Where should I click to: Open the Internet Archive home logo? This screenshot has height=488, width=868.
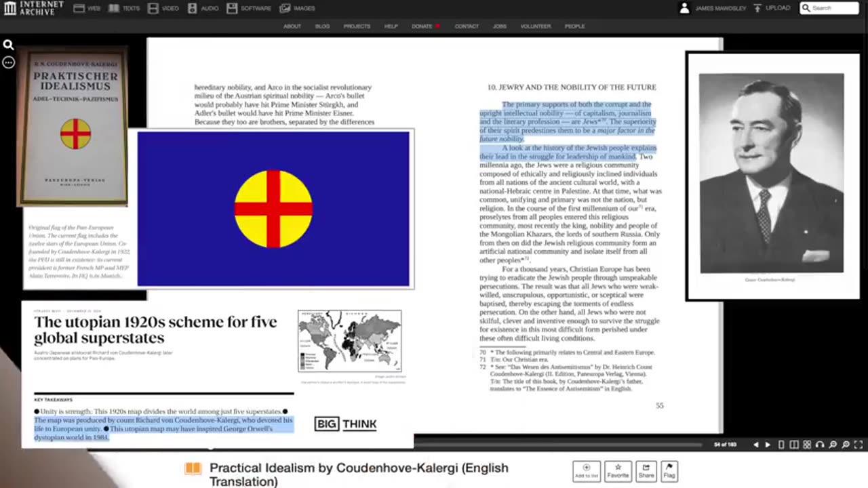[x=34, y=8]
